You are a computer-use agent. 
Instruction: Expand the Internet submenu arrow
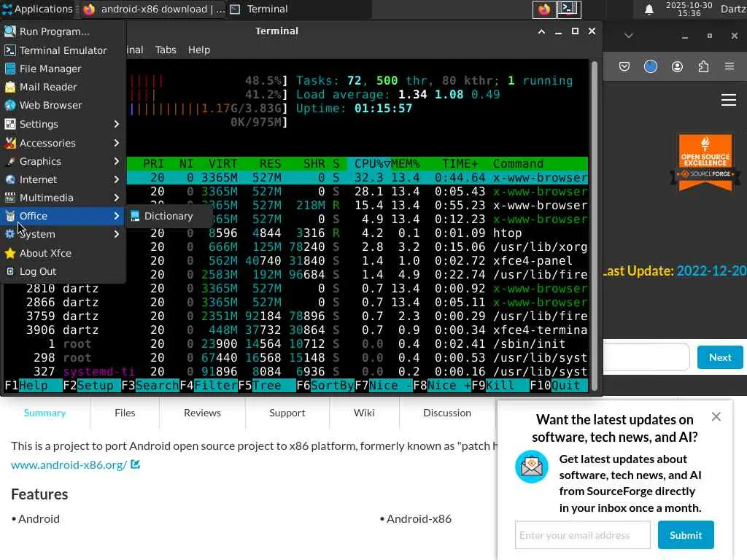pyautogui.click(x=117, y=179)
